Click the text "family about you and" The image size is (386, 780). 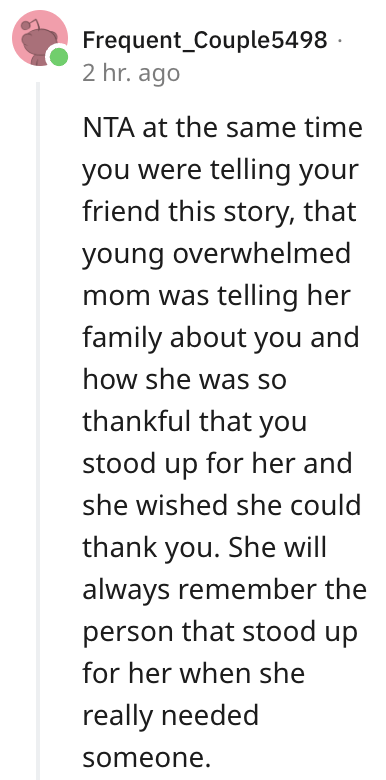pos(221,339)
